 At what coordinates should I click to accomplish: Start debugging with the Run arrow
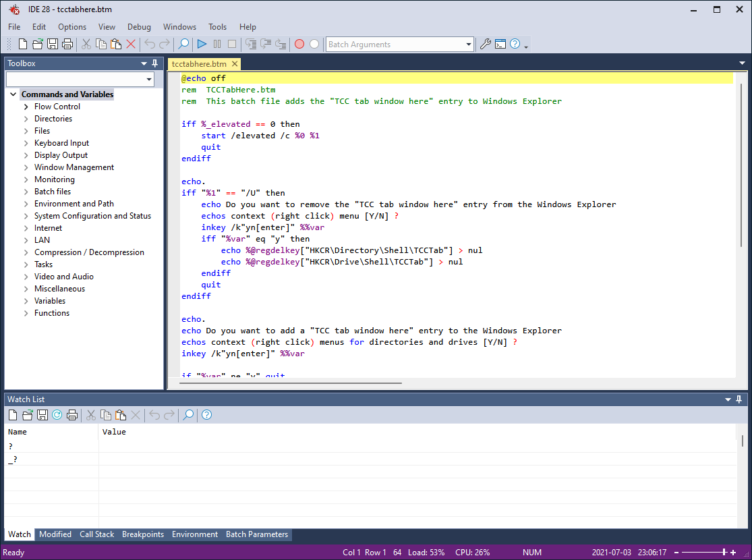tap(202, 44)
